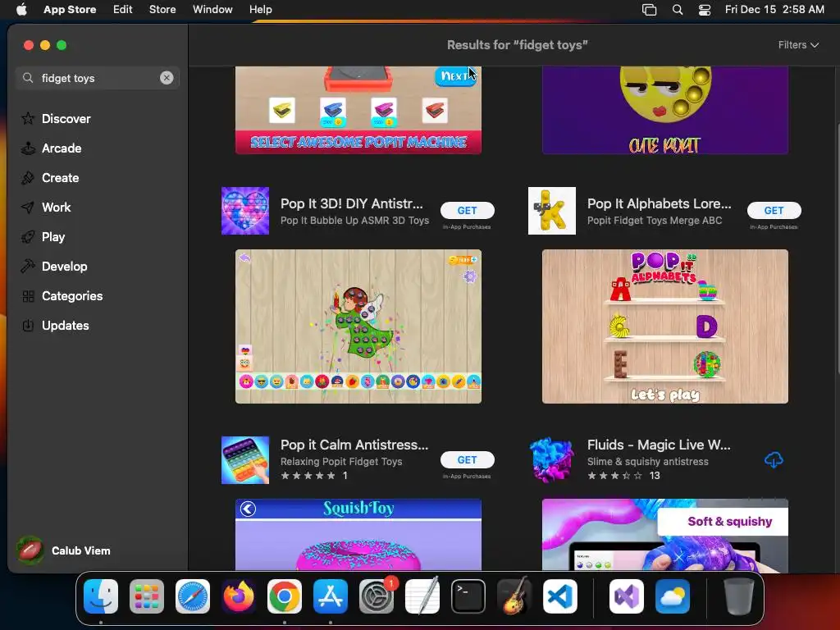View the Pop It Alphabets shelf screenshot

coord(664,326)
